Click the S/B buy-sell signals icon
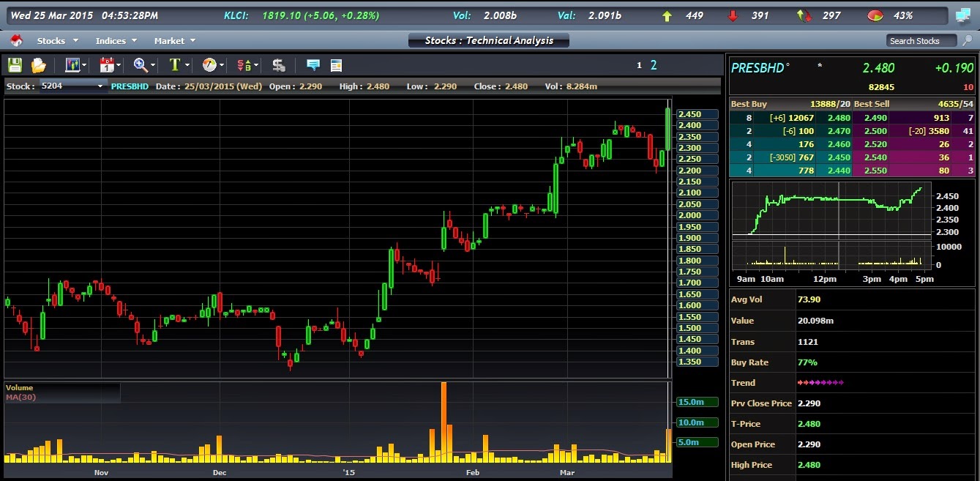980x481 pixels. [x=244, y=65]
